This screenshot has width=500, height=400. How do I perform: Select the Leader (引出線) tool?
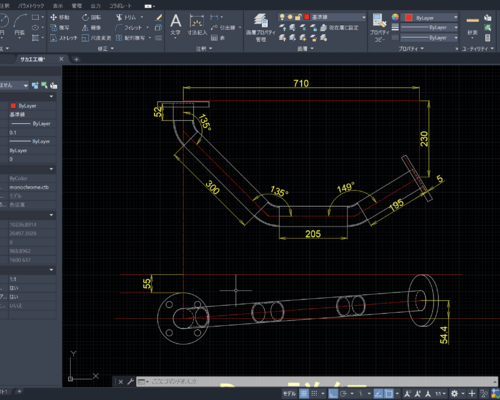coord(223,28)
